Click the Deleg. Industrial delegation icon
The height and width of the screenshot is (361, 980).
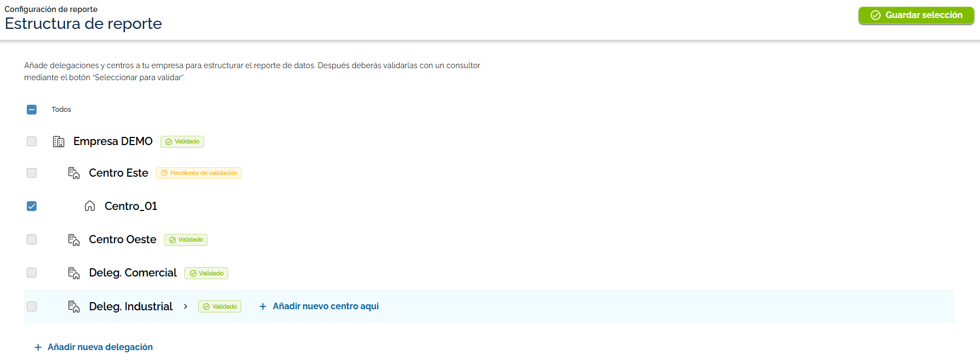pos(74,306)
